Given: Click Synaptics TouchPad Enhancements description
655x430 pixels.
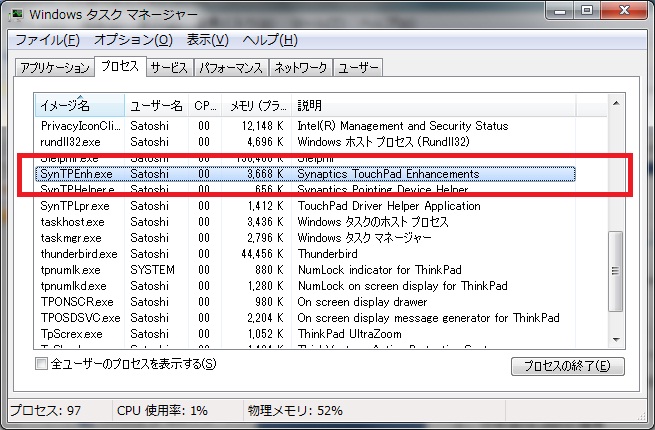Looking at the screenshot, I should (388, 174).
